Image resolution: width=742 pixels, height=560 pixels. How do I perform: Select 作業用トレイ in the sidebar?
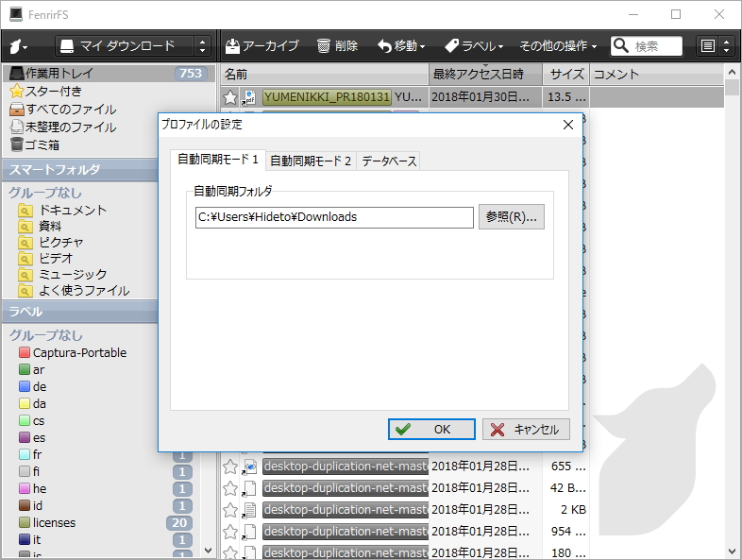[108, 73]
